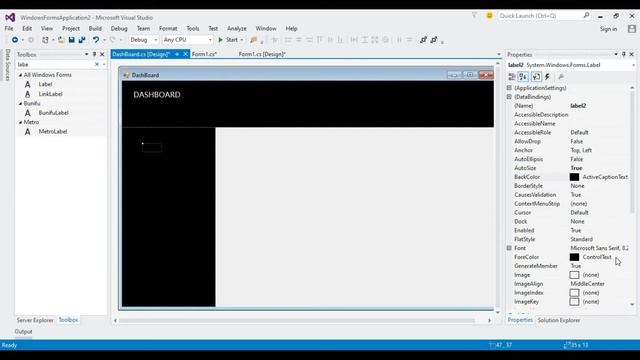The height and width of the screenshot is (360, 640).
Task: Open the Tools menu
Action: (x=193, y=29)
